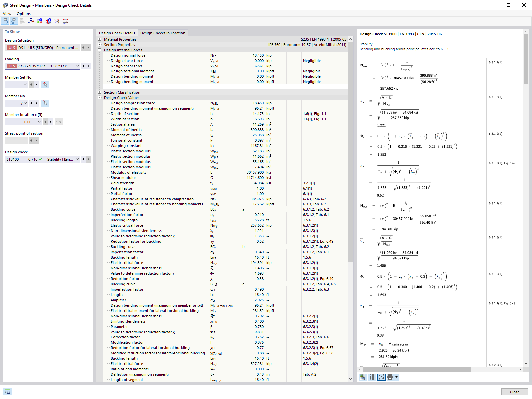Print the design check report
Image resolution: width=532 pixels, height=399 pixels.
point(390,377)
